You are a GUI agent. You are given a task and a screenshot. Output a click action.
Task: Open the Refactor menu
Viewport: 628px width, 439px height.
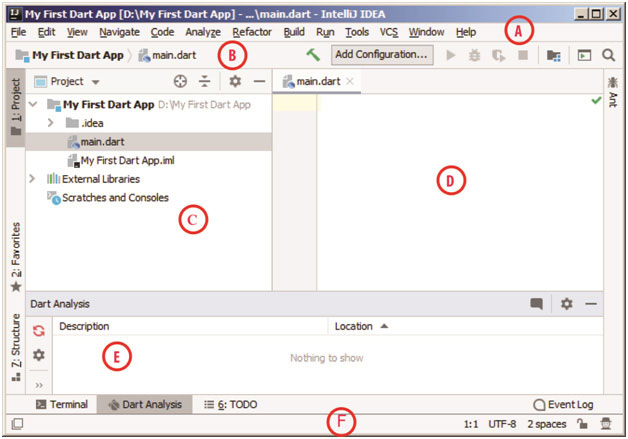[x=251, y=32]
